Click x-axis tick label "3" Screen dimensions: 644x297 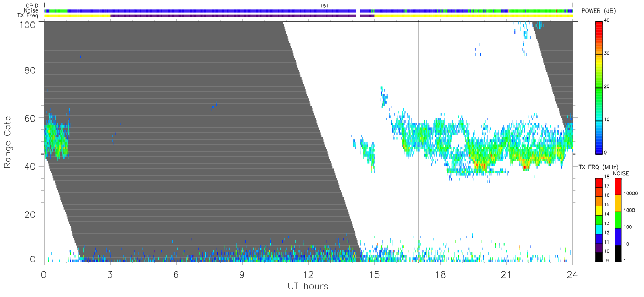click(x=110, y=274)
